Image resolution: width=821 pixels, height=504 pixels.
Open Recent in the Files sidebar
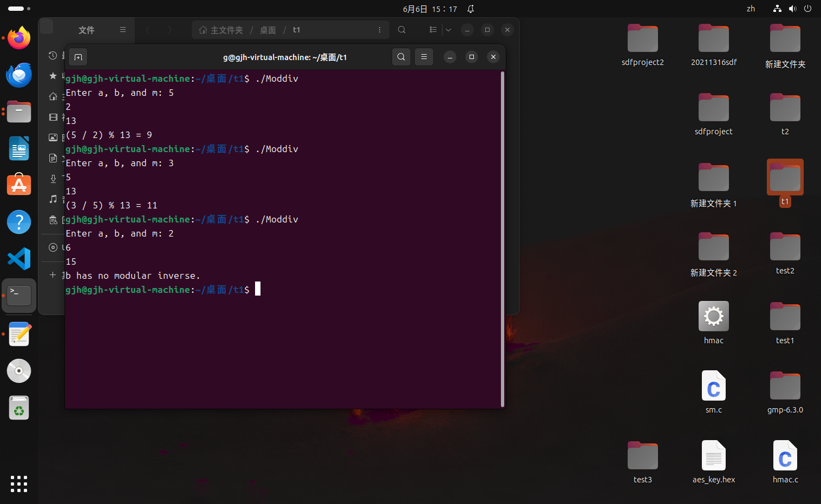tap(53, 55)
